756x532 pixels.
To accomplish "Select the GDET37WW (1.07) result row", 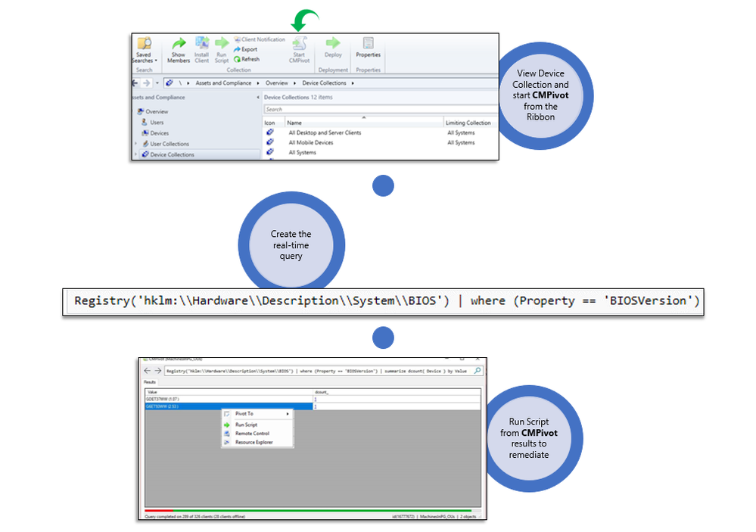I will pos(313,400).
